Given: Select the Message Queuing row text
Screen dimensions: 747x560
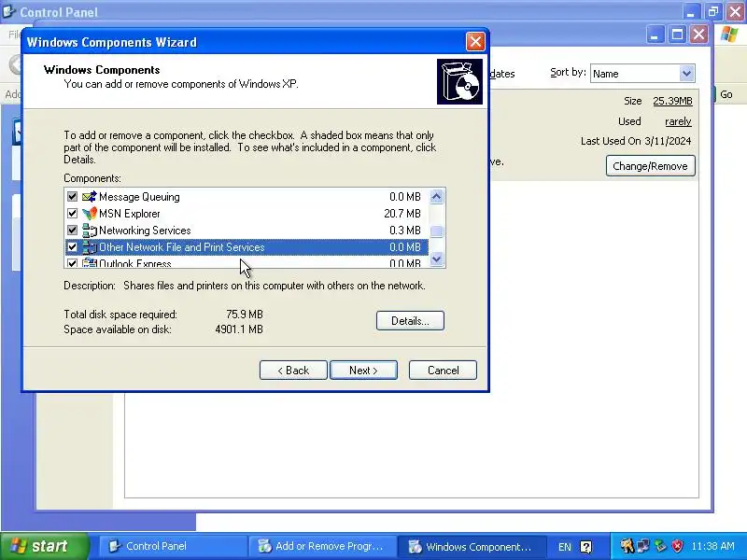Looking at the screenshot, I should (x=139, y=197).
